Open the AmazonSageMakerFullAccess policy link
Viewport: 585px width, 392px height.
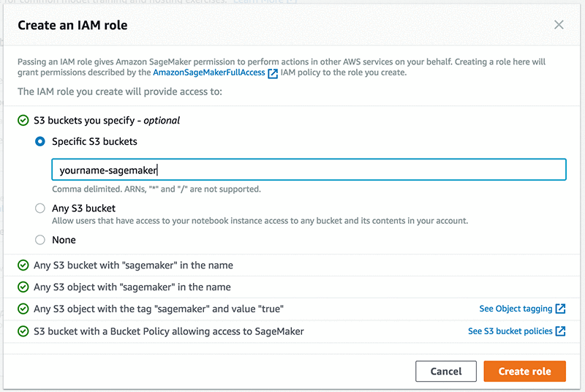(x=209, y=73)
